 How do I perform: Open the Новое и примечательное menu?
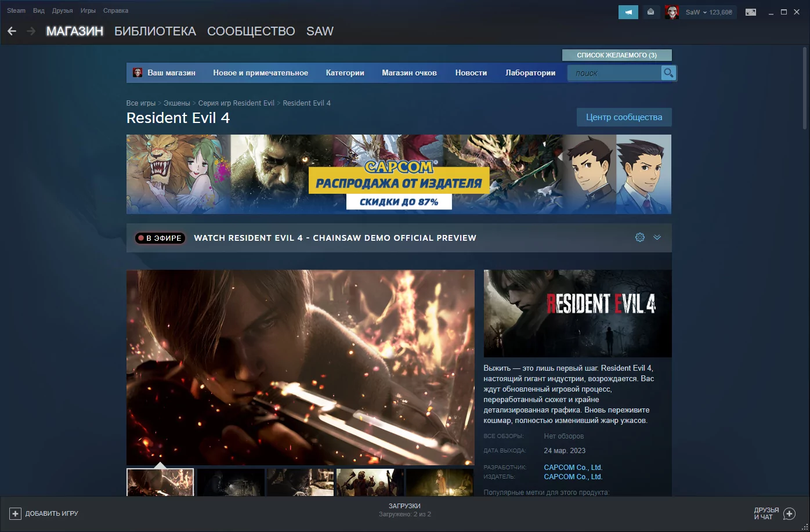261,73
